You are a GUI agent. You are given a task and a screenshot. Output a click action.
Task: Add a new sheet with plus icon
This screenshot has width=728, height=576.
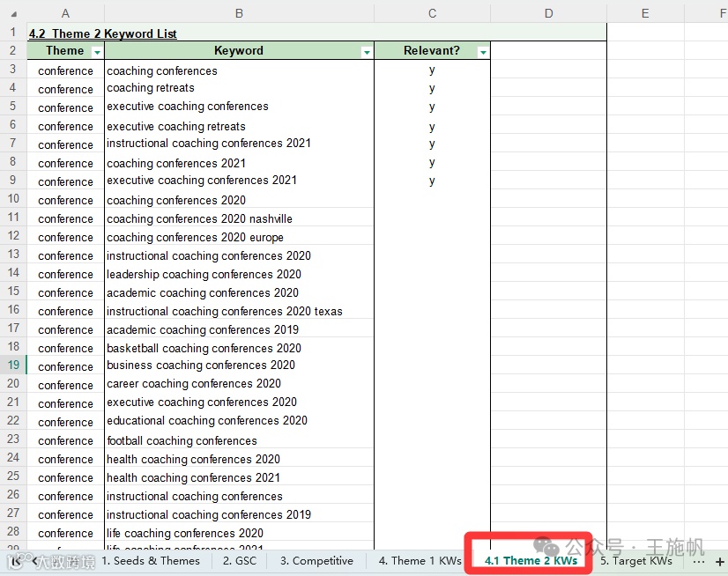click(x=720, y=562)
